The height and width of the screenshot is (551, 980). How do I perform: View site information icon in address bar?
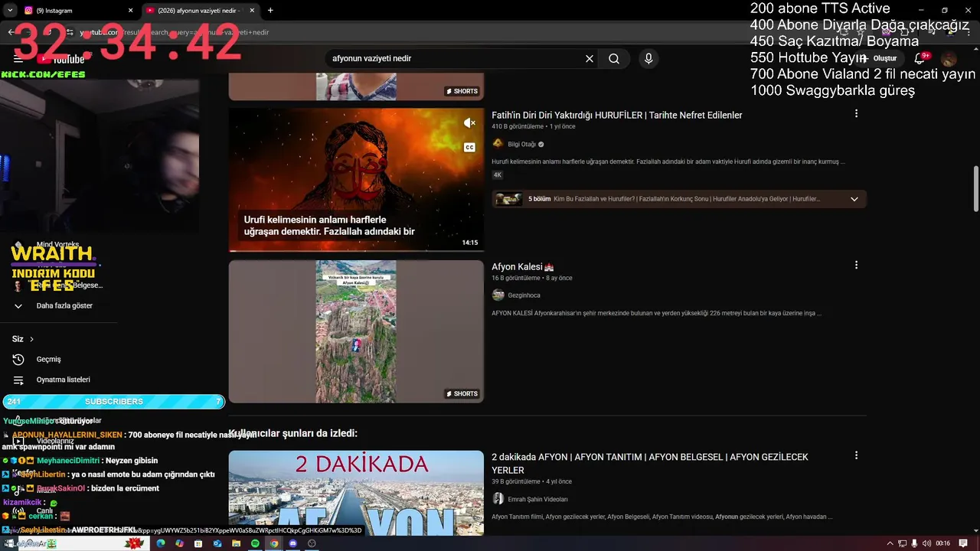click(x=70, y=32)
